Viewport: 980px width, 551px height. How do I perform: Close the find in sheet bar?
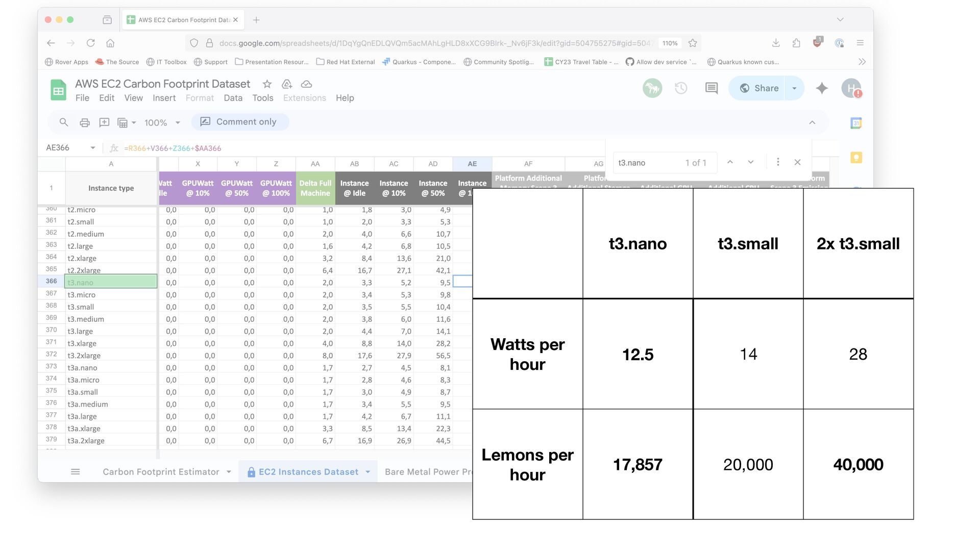[x=797, y=162]
